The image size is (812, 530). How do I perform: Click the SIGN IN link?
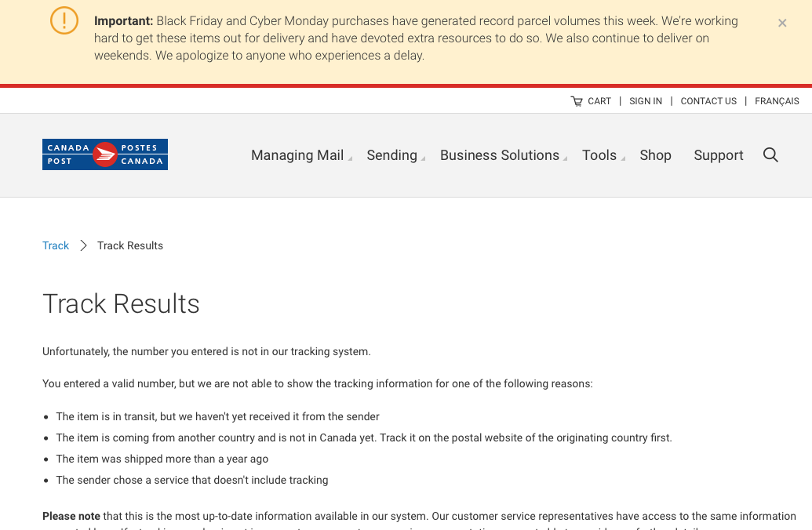(645, 101)
